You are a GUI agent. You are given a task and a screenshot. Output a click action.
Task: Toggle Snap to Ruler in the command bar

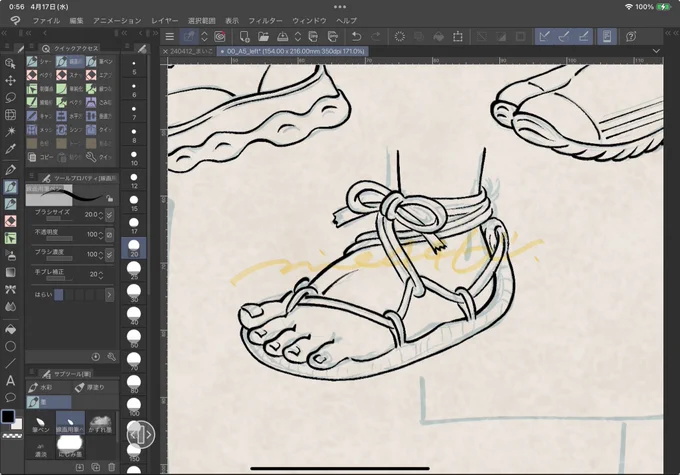(544, 37)
